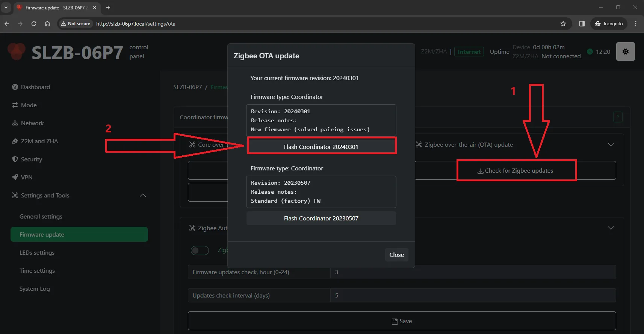This screenshot has width=644, height=334.
Task: Open a new browser tab
Action: 108,8
